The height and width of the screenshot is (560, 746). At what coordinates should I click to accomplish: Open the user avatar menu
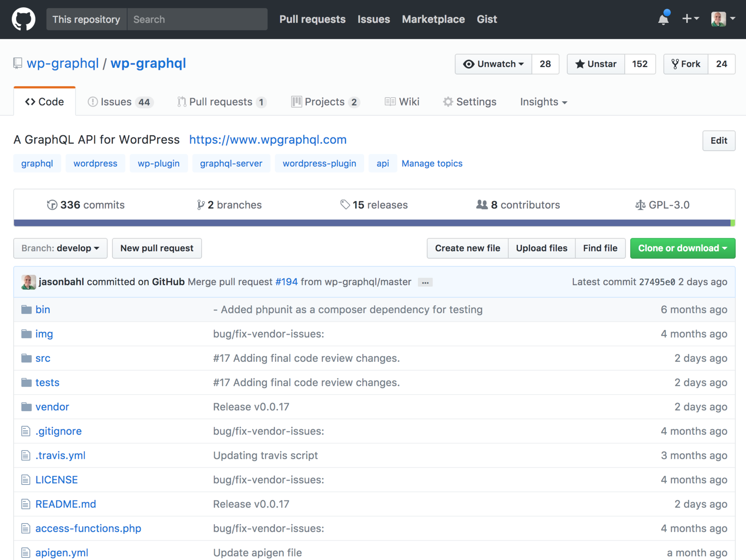pos(723,19)
